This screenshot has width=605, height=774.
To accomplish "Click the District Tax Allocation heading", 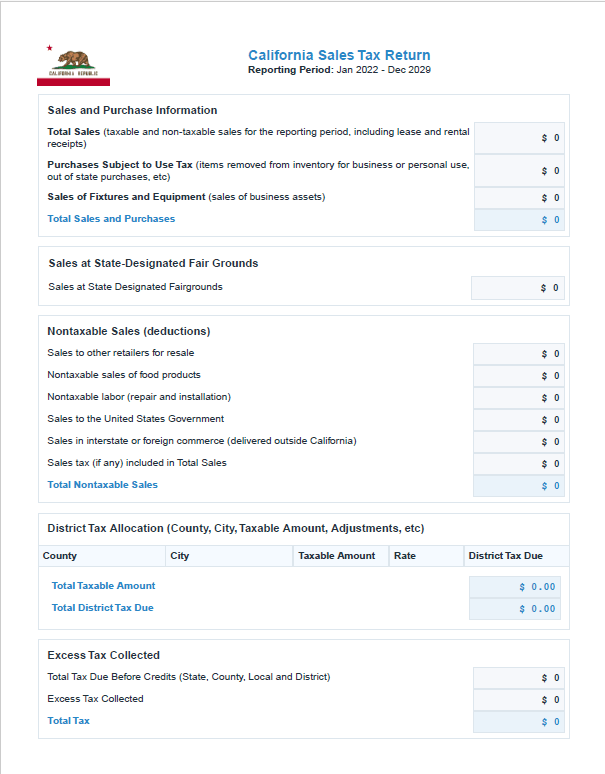I will [236, 528].
